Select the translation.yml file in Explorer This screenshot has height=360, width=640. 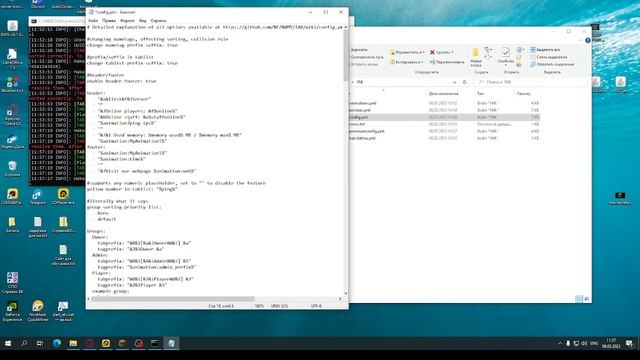point(362,138)
